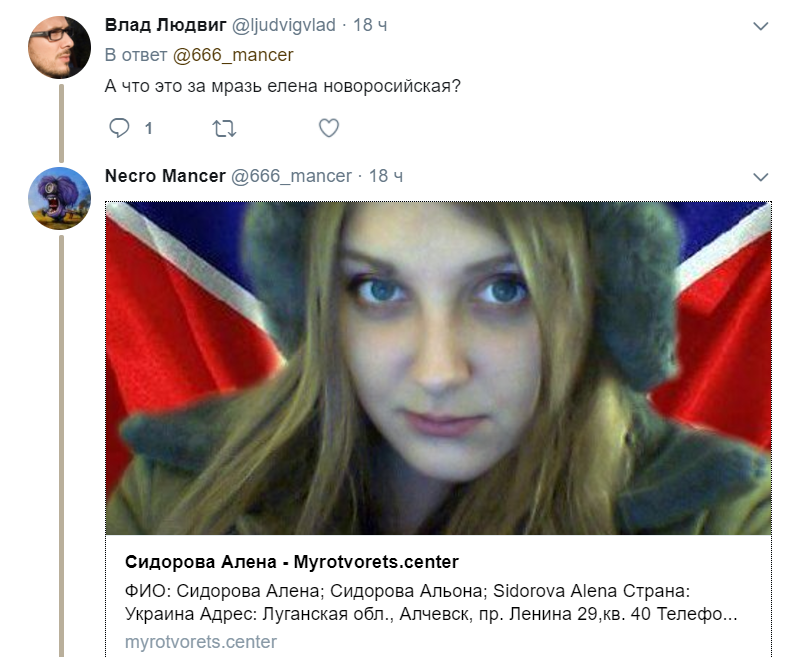The image size is (811, 657).
Task: Click the card description text starting with ФИО
Action: 431,602
